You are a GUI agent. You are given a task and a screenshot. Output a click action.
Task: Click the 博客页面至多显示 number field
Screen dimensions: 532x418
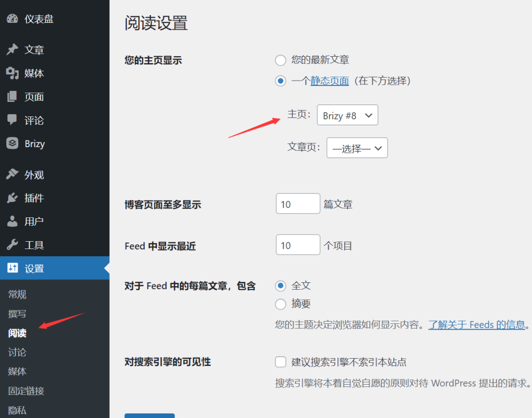click(x=298, y=204)
